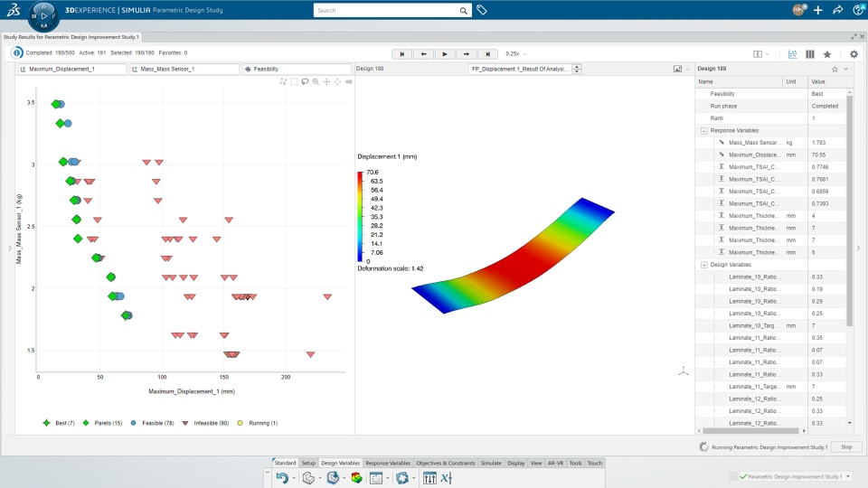Click the undo icon in bottom toolbar
Image resolution: width=868 pixels, height=488 pixels.
coord(282,478)
